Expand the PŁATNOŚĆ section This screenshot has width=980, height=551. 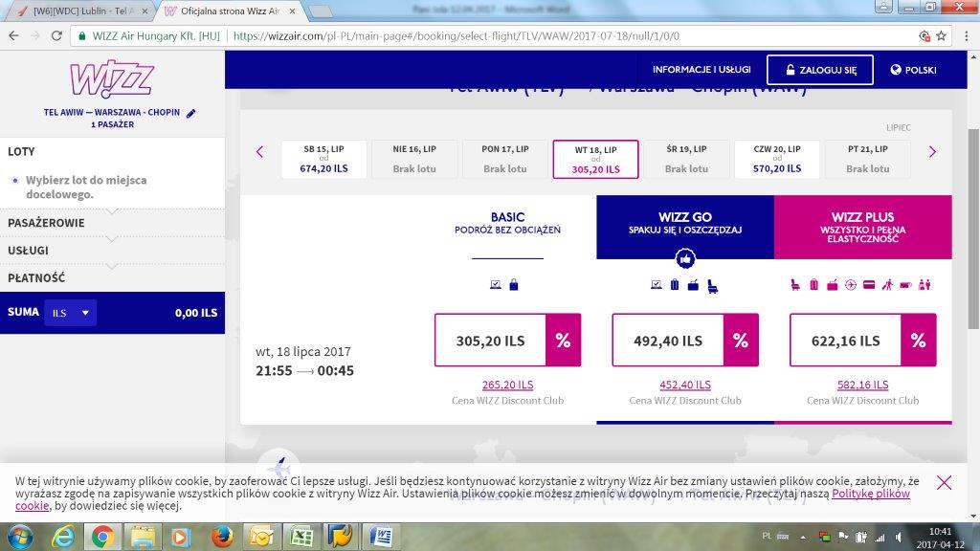point(113,278)
